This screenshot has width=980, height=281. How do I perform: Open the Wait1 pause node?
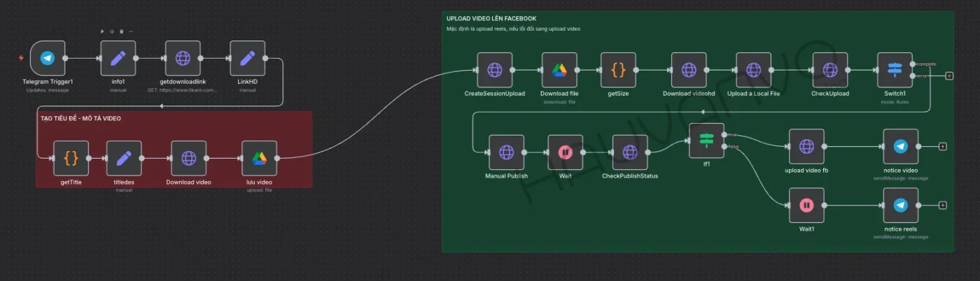pos(806,206)
